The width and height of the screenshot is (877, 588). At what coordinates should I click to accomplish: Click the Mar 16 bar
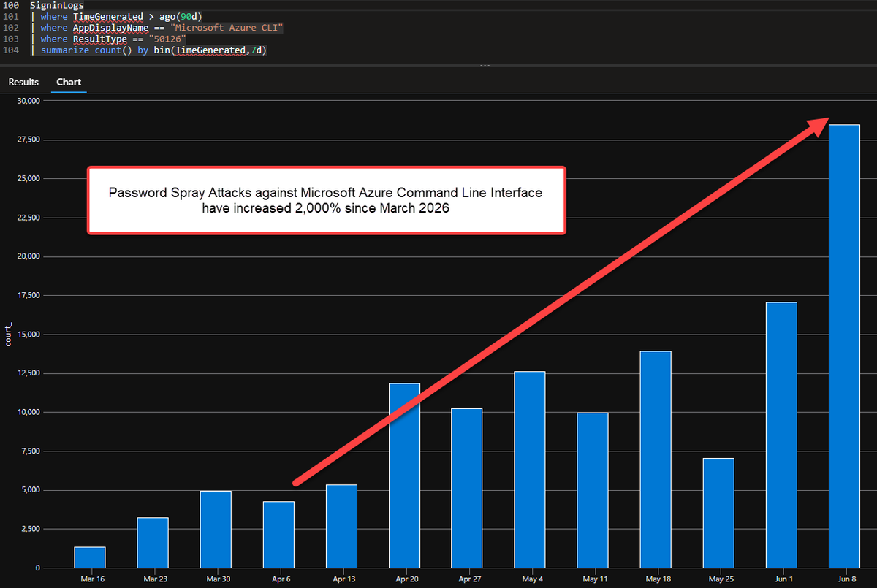point(90,557)
